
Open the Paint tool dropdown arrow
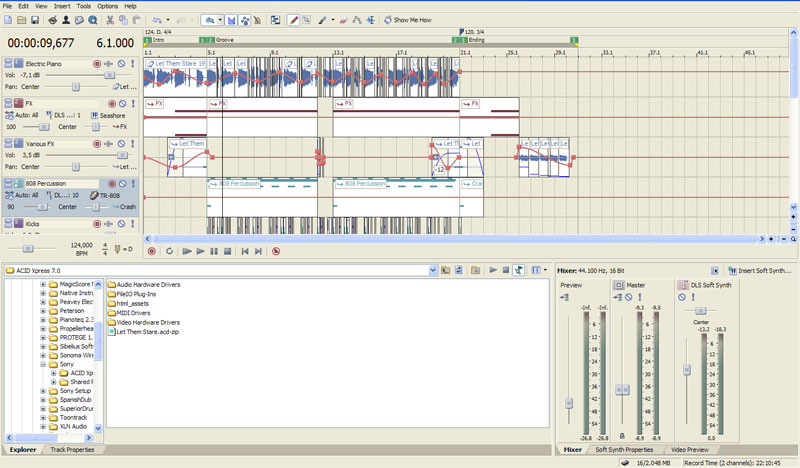[333, 20]
